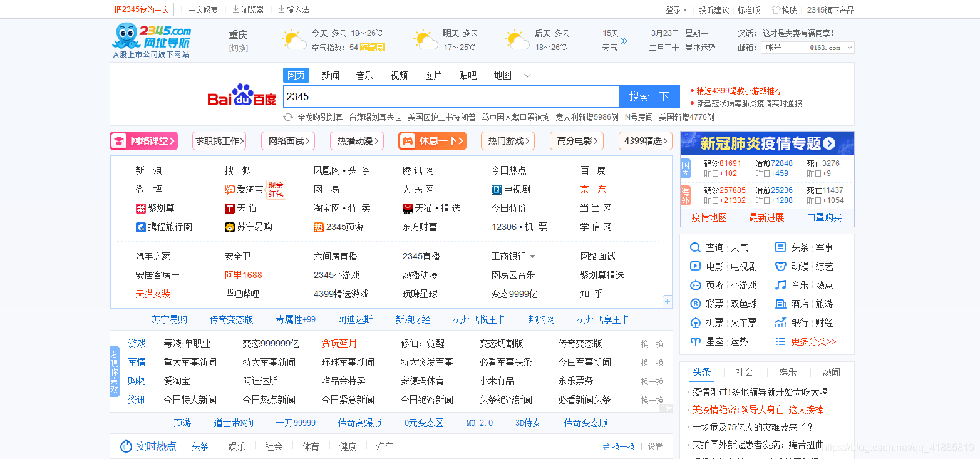The width and height of the screenshot is (980, 459).
Task: Click the day-after (后天) weather icon
Action: [x=517, y=39]
